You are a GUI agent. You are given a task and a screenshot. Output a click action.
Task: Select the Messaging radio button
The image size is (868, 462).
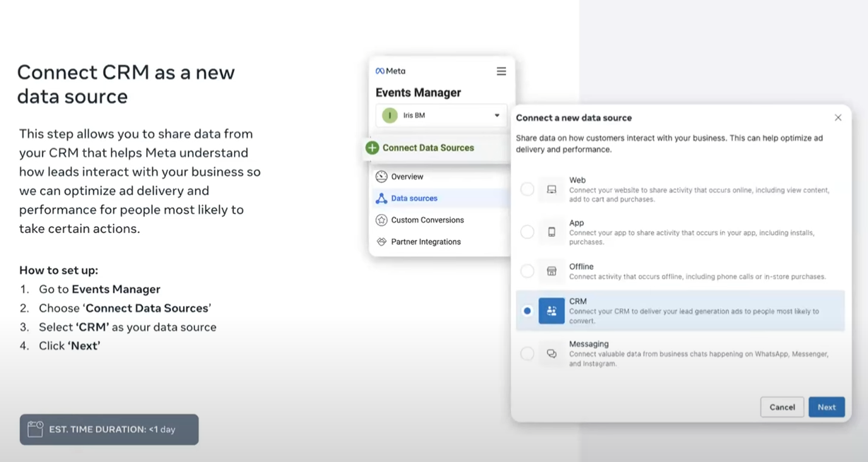pos(527,354)
